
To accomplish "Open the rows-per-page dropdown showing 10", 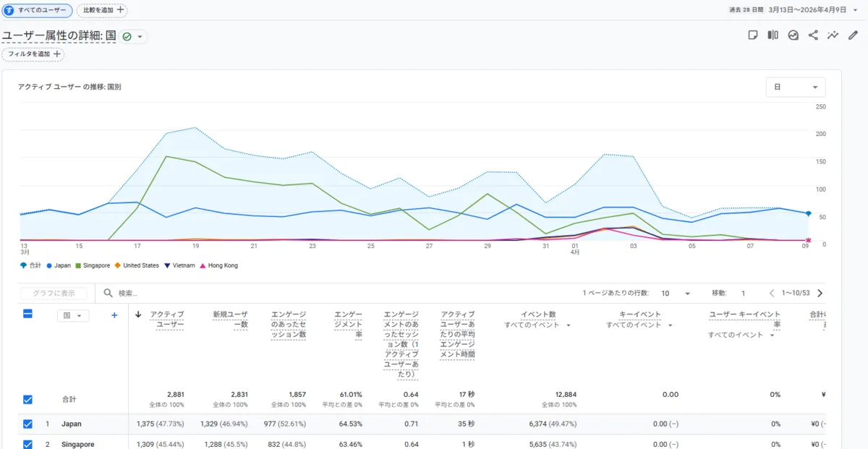I will point(676,294).
